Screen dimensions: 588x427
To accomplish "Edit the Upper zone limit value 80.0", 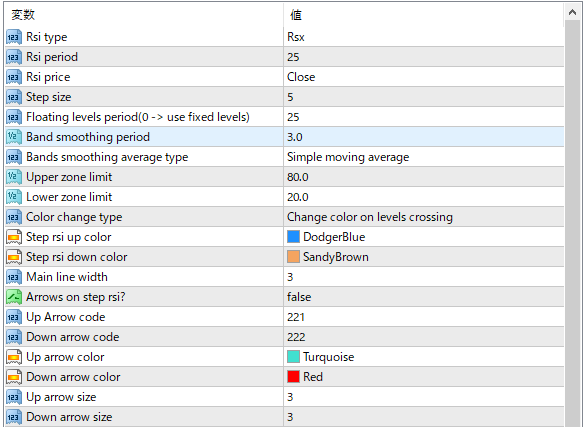I will [424, 177].
